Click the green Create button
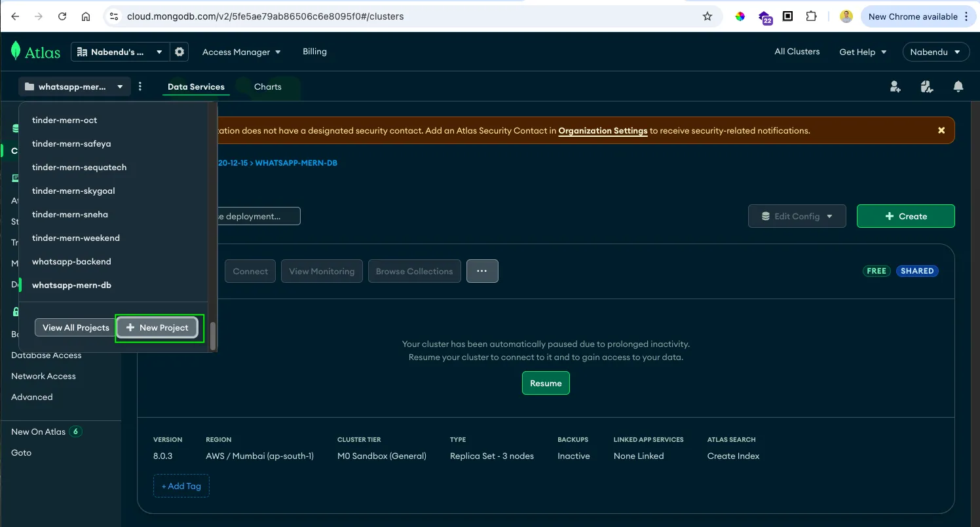Screen dimensions: 980x527 tap(905, 216)
